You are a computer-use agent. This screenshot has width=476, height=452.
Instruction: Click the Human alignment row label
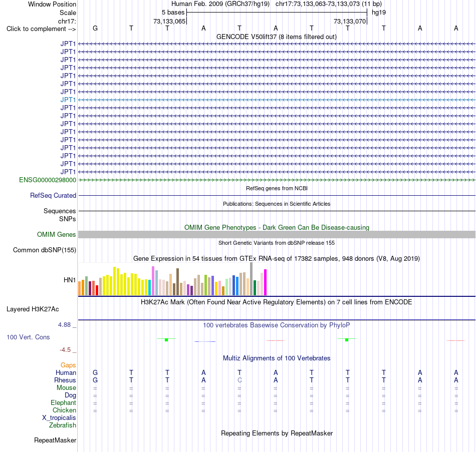point(66,373)
